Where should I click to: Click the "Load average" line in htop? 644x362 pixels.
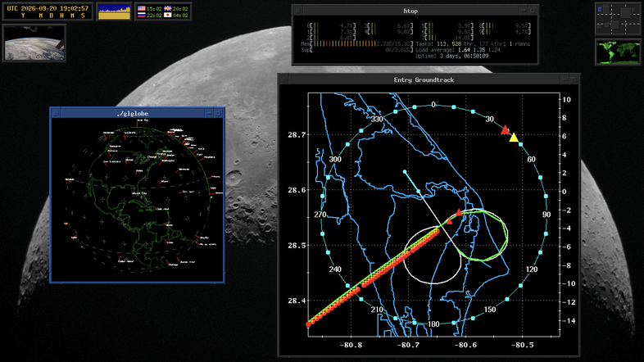(458, 50)
